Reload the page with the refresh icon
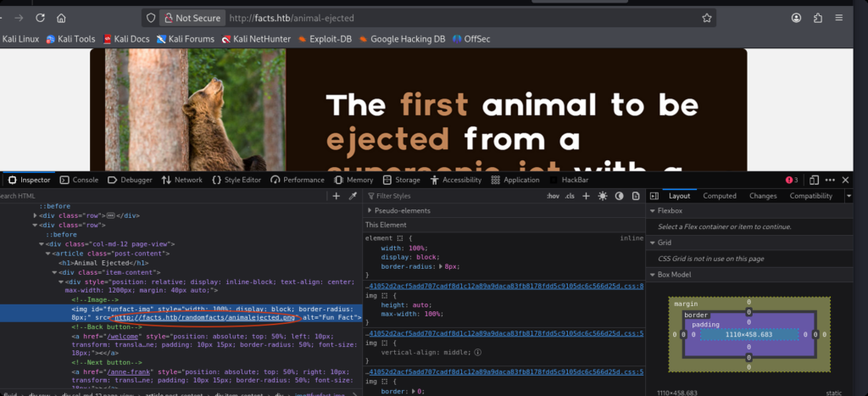This screenshot has height=396, width=868. (40, 18)
